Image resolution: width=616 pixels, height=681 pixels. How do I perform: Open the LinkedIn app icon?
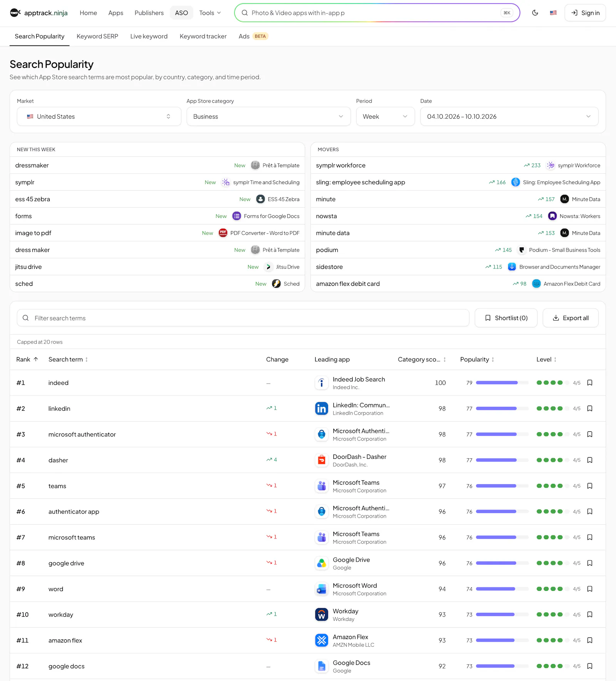point(321,409)
